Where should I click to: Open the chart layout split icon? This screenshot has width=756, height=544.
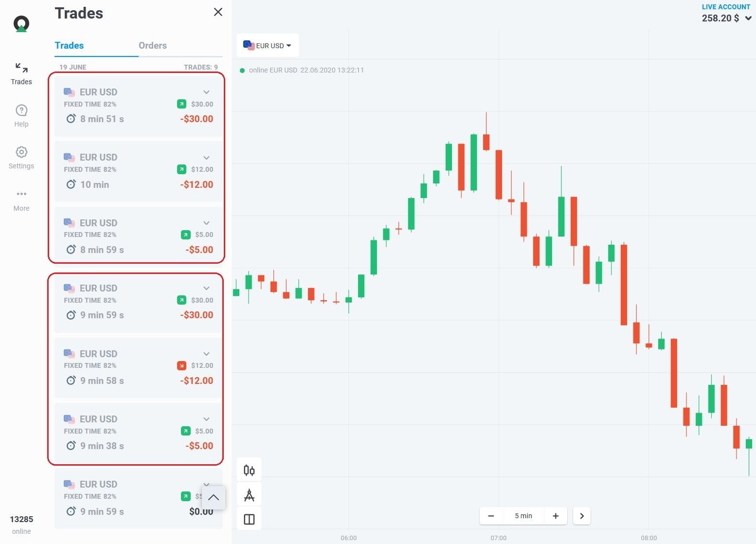(249, 519)
